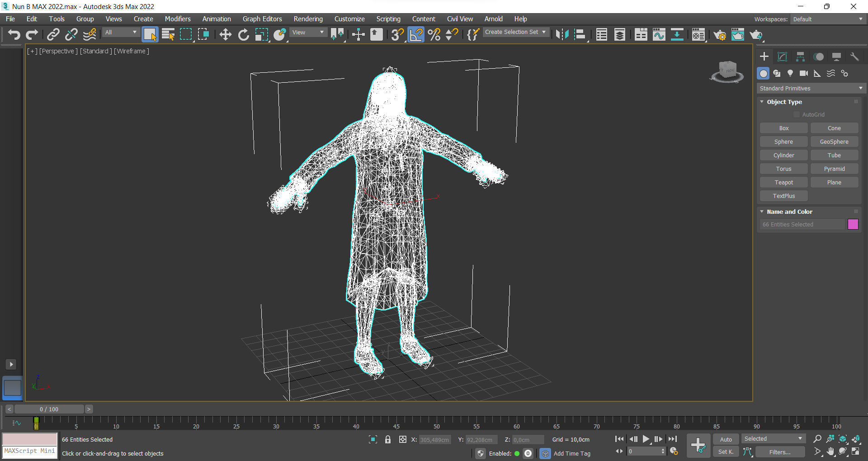Click Bind to Space Warp icon

(x=90, y=35)
